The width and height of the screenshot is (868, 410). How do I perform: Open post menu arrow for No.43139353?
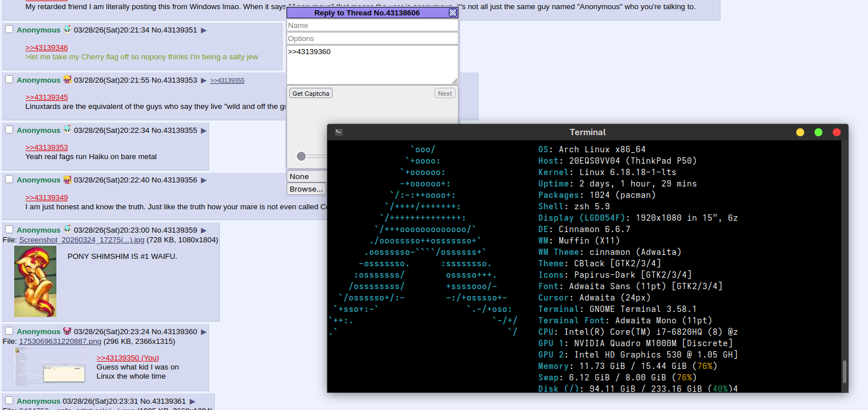204,80
